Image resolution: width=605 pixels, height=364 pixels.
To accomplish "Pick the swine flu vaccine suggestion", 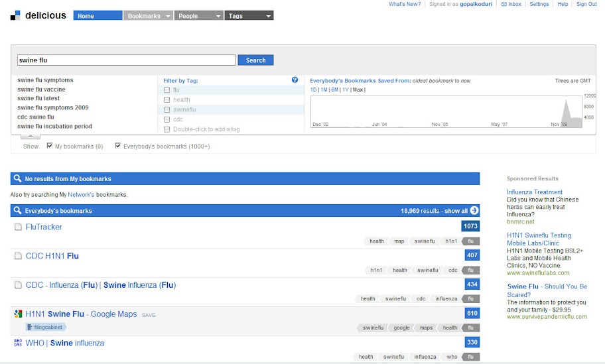I will (41, 90).
